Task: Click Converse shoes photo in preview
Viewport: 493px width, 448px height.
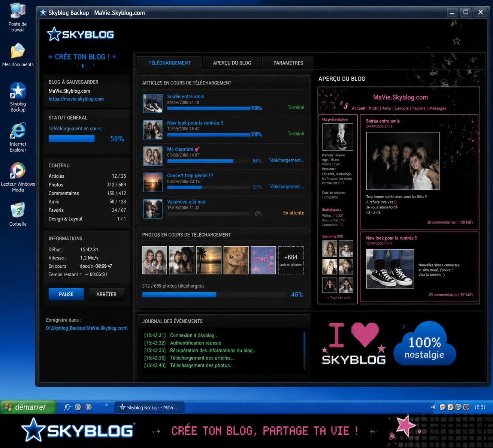Action: 390,269
